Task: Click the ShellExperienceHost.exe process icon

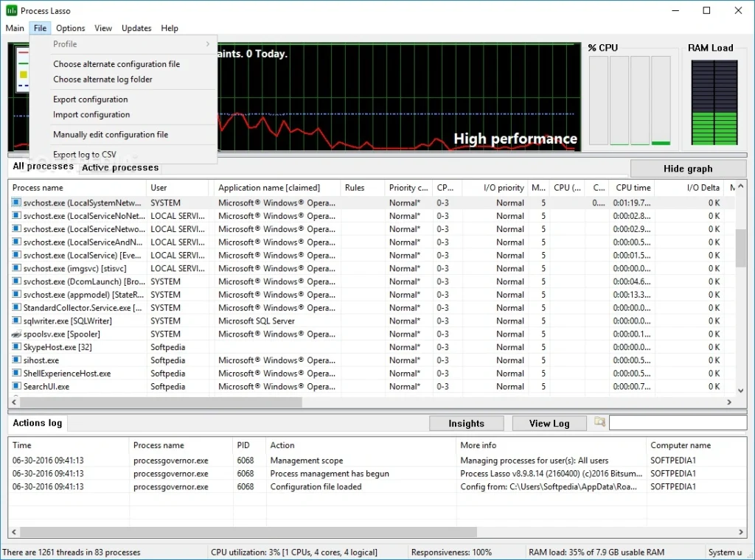Action: click(16, 373)
